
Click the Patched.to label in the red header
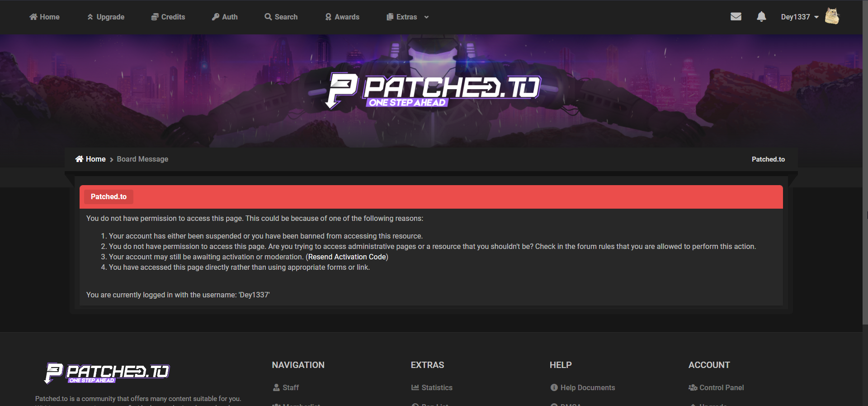tap(108, 197)
